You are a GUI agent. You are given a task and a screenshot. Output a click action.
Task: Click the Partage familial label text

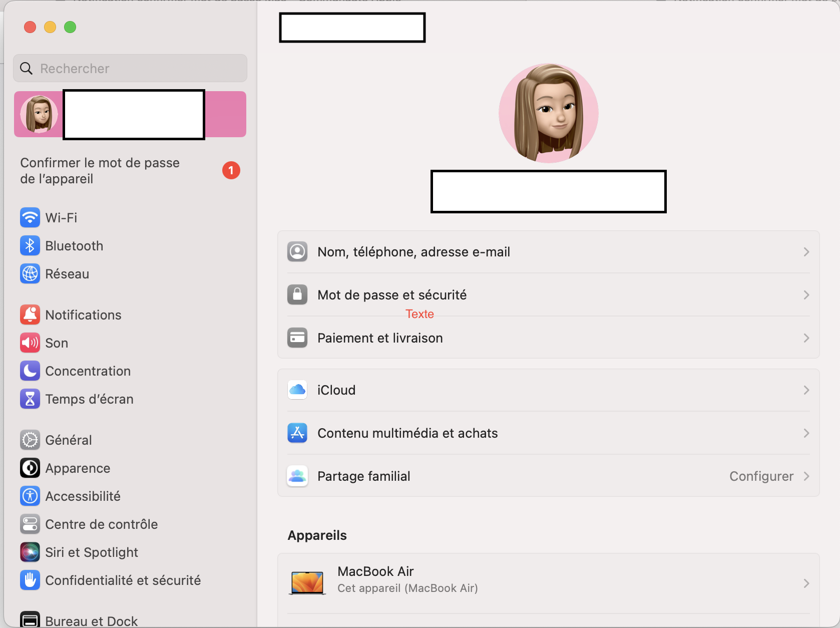point(364,476)
